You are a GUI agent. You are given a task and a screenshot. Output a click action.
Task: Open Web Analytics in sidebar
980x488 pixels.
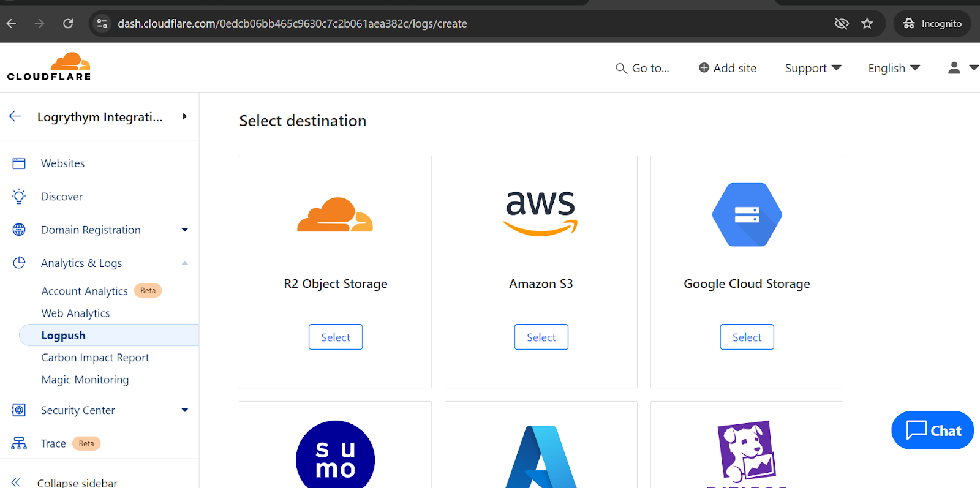[75, 313]
